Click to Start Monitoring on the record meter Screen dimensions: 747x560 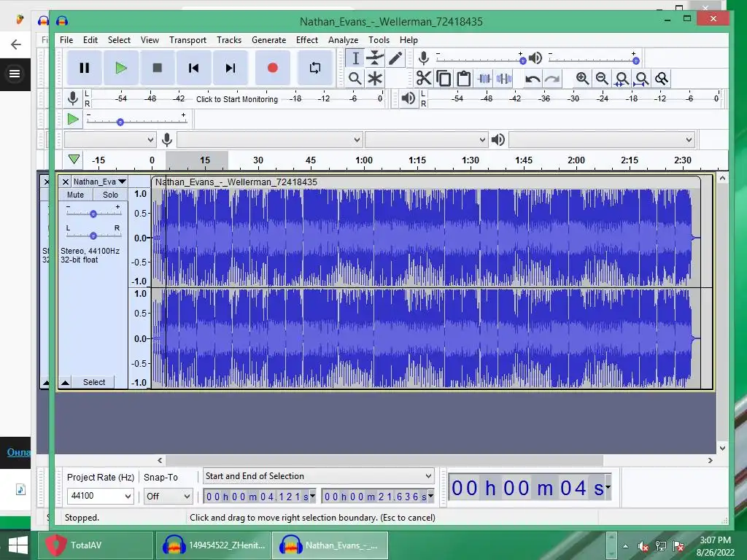[x=237, y=99]
